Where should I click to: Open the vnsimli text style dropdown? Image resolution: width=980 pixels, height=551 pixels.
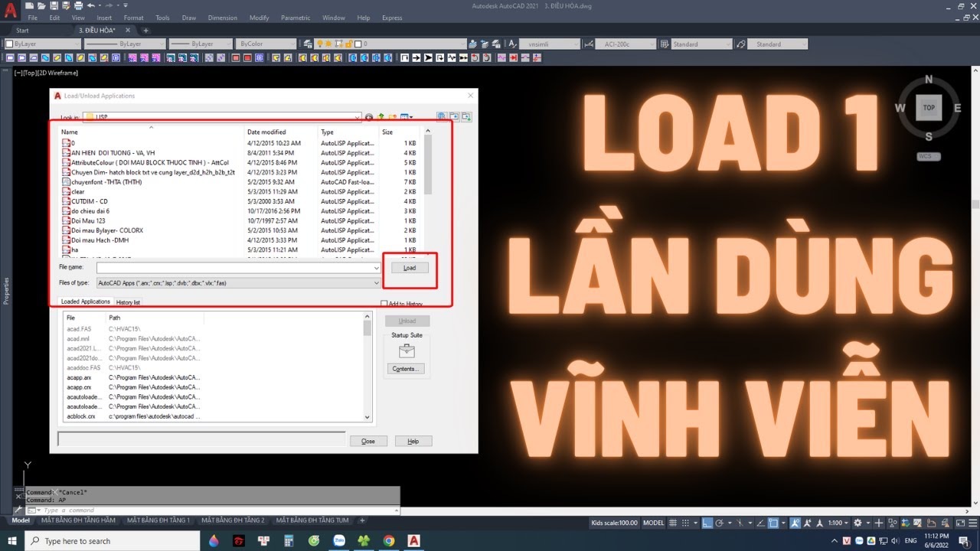pyautogui.click(x=576, y=44)
